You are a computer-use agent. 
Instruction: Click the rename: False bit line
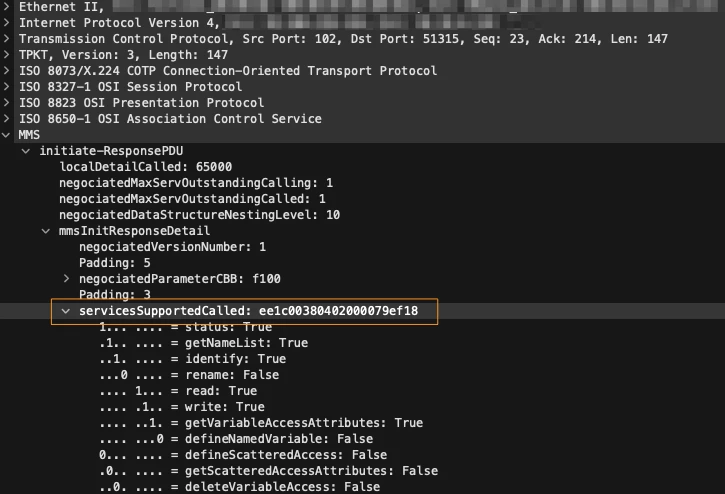[189, 375]
